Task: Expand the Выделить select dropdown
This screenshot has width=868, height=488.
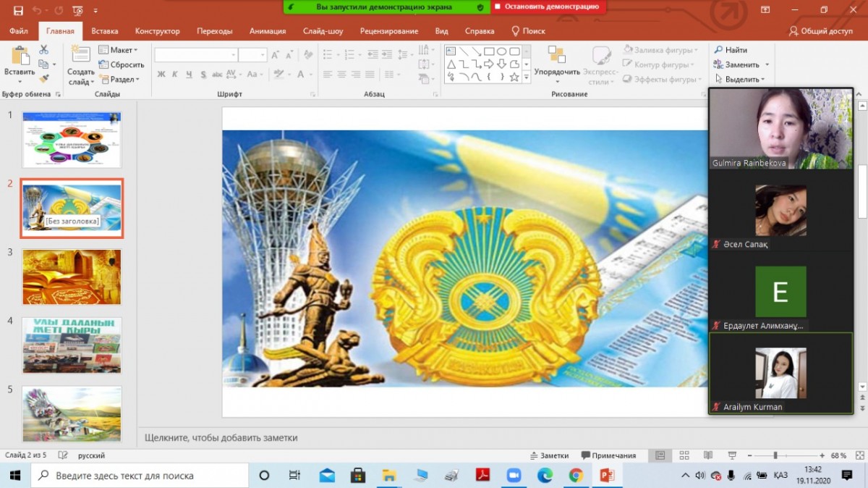Action: point(742,79)
